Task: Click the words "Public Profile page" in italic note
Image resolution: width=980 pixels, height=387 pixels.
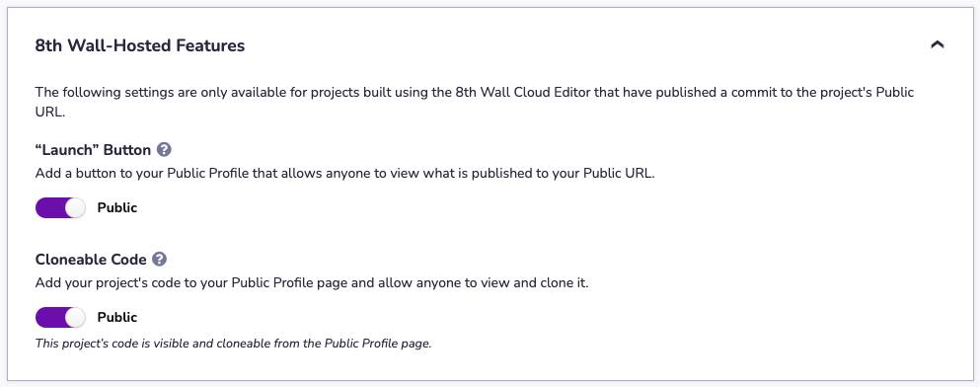Action: (x=378, y=344)
